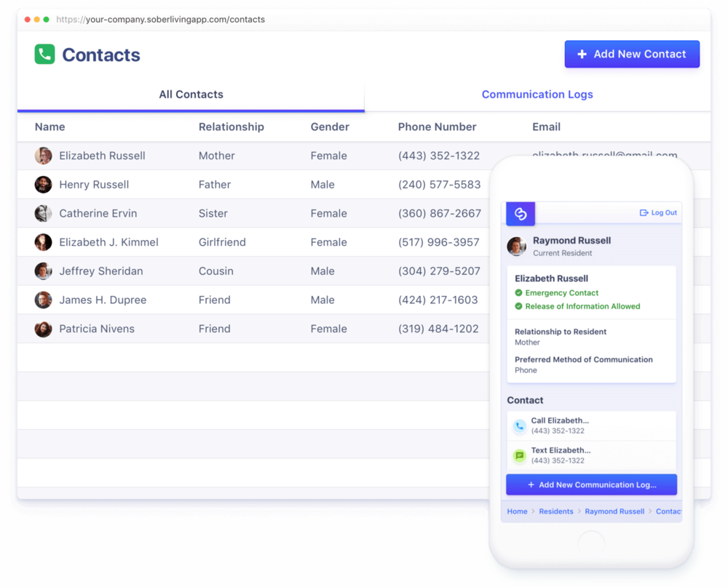728x587 pixels.
Task: Select the All Contacts tab
Action: (x=191, y=94)
